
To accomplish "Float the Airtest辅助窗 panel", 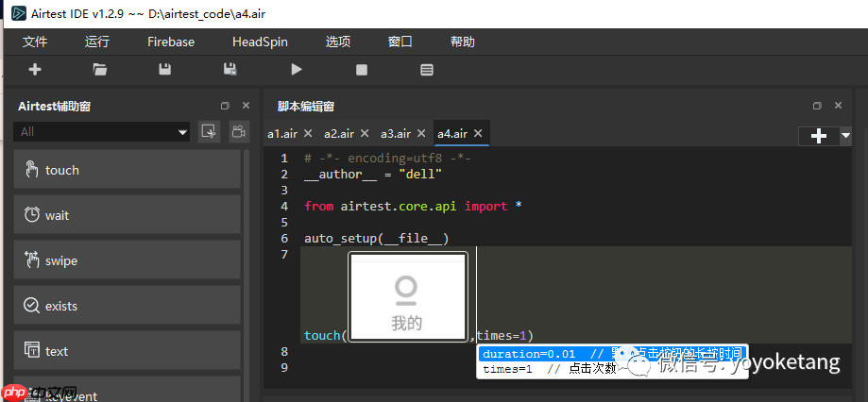I will [x=225, y=106].
